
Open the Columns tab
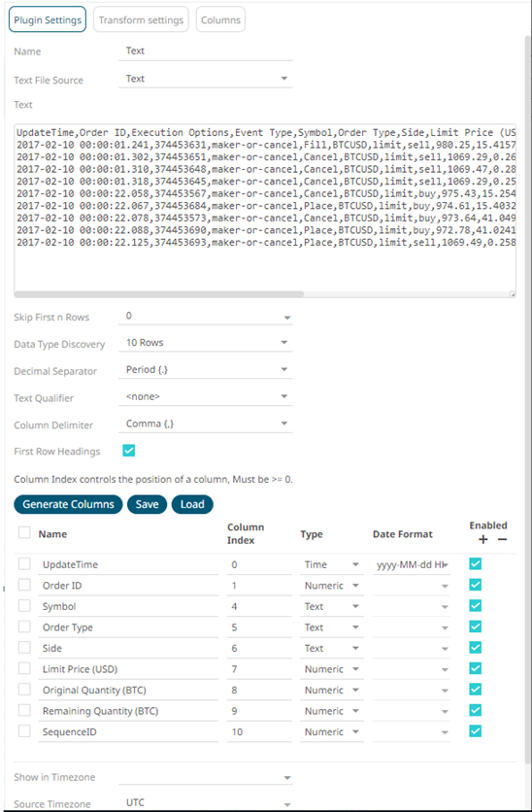[220, 20]
